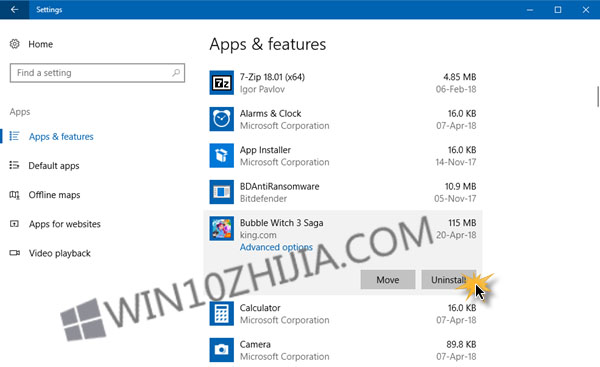Viewport: 600px width, 367px height.
Task: Click the Bubble Witch 3 Saga thumbnail
Action: tap(222, 228)
